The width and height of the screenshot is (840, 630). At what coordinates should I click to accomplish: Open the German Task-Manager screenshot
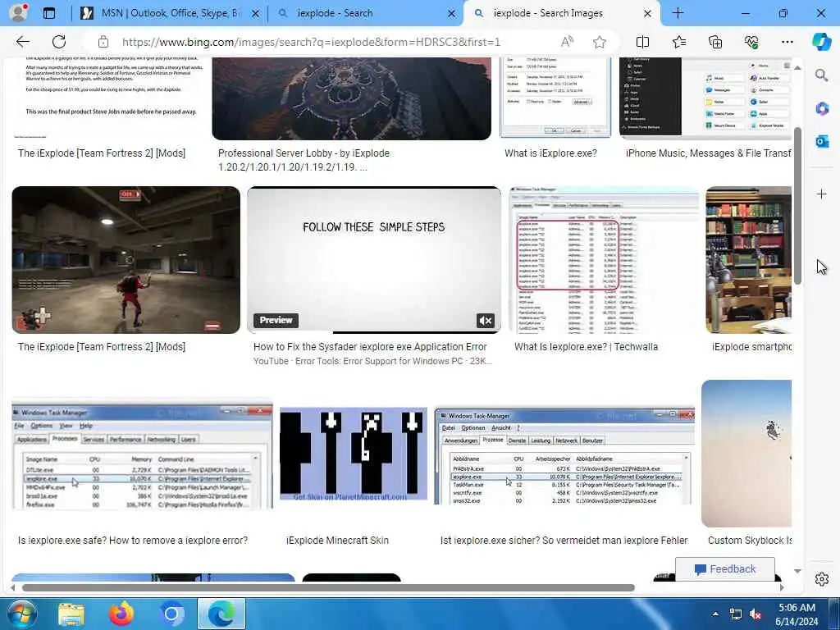564,455
